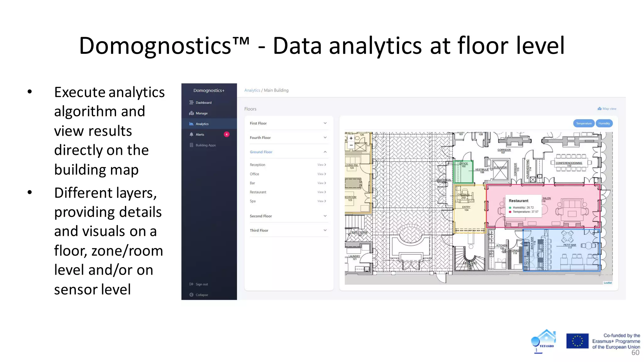The width and height of the screenshot is (644, 362).
Task: Open the red alerts count badge
Action: [226, 134]
